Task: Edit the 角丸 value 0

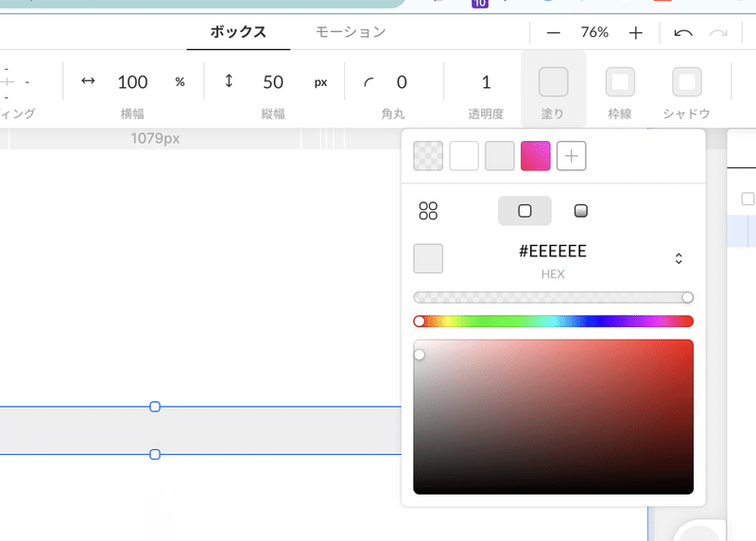Action: [402, 82]
